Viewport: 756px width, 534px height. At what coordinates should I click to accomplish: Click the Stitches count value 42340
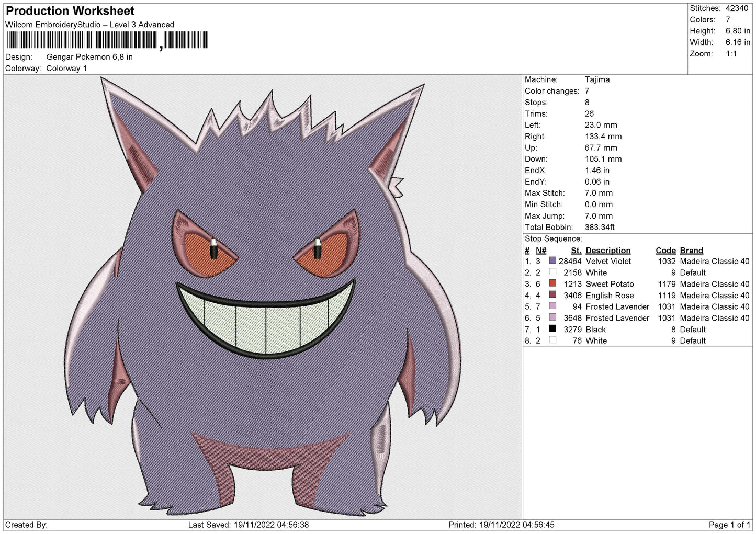pos(738,8)
